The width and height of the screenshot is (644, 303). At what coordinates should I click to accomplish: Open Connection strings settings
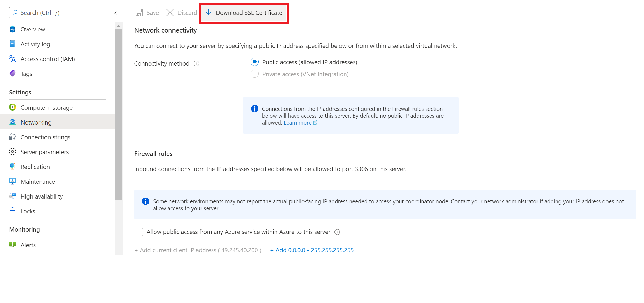tap(46, 137)
